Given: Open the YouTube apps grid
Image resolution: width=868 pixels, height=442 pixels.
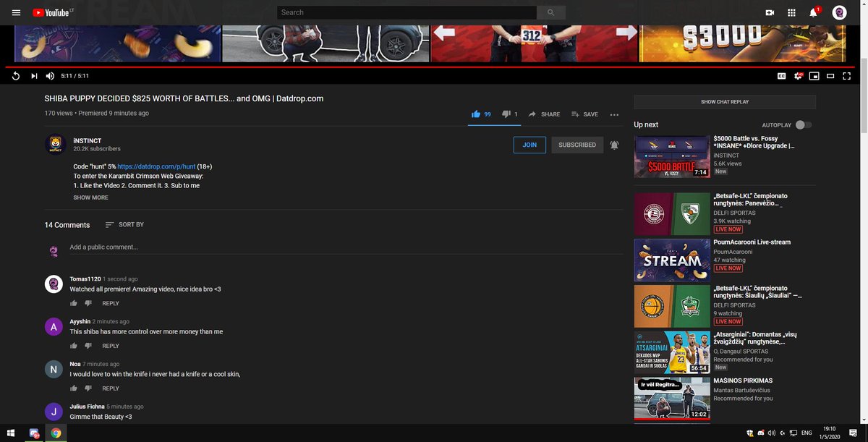Looking at the screenshot, I should coord(791,12).
